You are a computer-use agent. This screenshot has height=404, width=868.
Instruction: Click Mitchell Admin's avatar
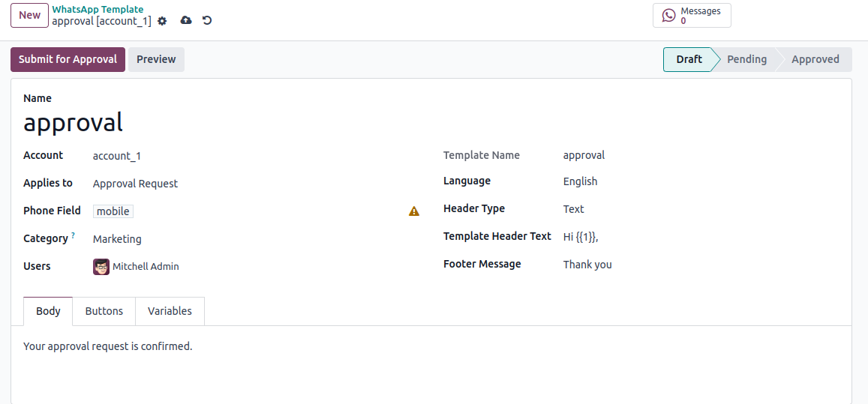point(101,267)
